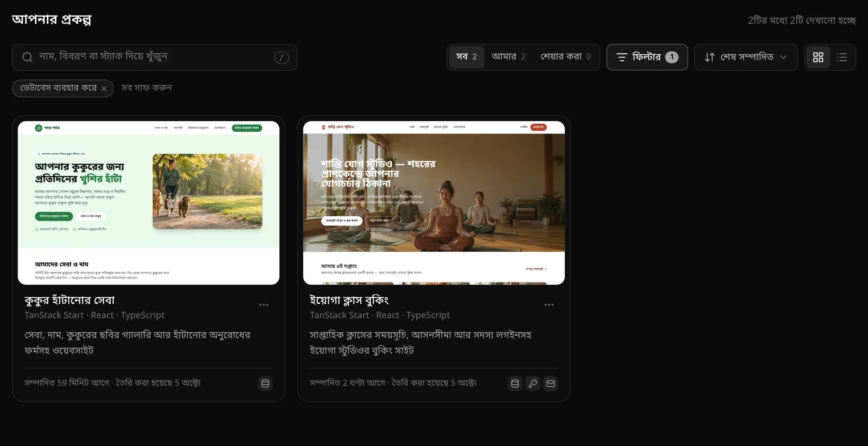Viewport: 868px width, 446px height.
Task: Open the শেষ সম্পাদিত sort dropdown
Action: [x=746, y=57]
